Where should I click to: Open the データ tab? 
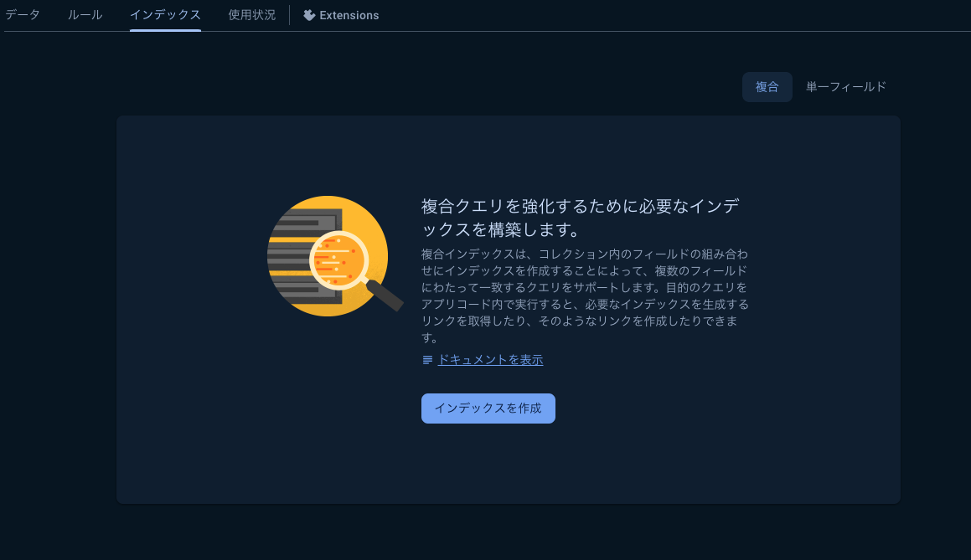[24, 14]
